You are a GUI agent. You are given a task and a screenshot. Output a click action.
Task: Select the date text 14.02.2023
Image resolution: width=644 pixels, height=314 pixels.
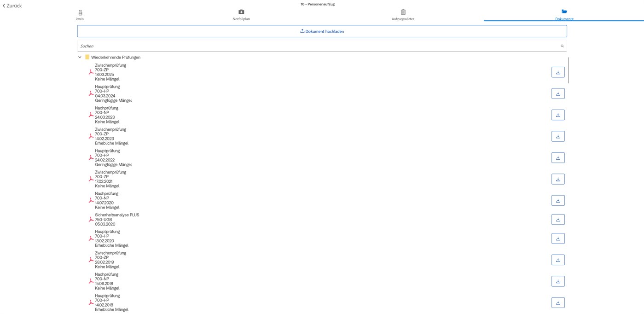pos(104,139)
